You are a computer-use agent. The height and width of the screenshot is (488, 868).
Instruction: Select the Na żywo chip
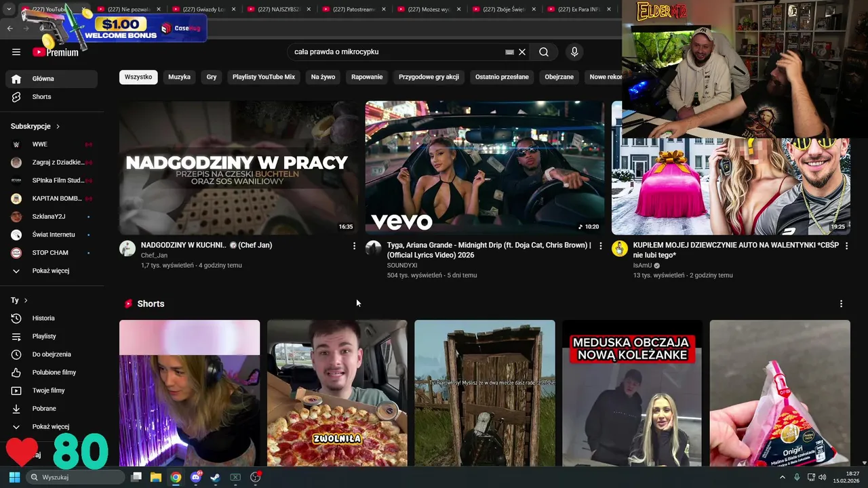(x=323, y=77)
